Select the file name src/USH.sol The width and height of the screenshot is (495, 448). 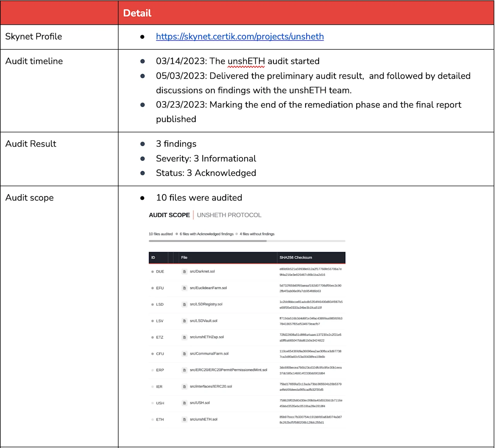click(x=200, y=403)
